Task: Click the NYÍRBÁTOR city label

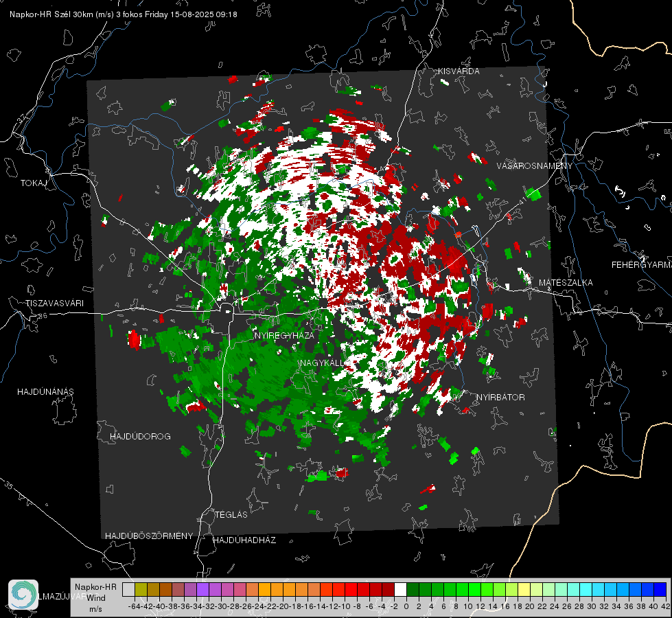Action: click(500, 398)
